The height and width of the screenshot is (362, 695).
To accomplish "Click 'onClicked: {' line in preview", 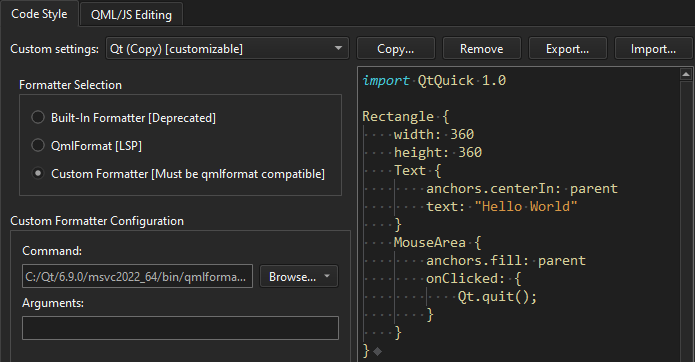I will pos(473,279).
